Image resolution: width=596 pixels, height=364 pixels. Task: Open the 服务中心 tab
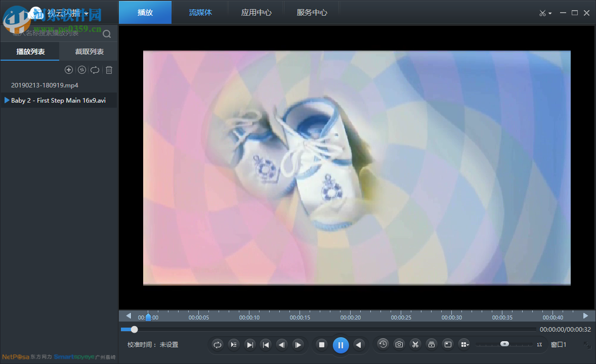[x=312, y=13]
